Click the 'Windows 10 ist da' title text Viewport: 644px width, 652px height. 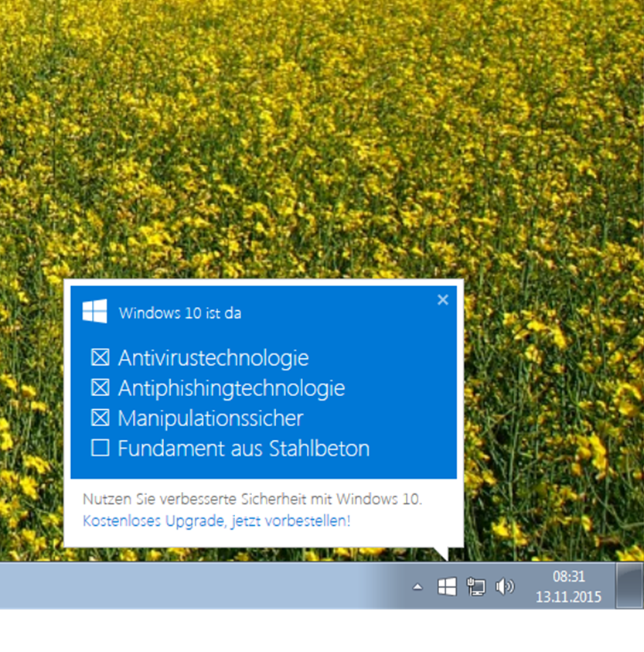[x=180, y=313]
